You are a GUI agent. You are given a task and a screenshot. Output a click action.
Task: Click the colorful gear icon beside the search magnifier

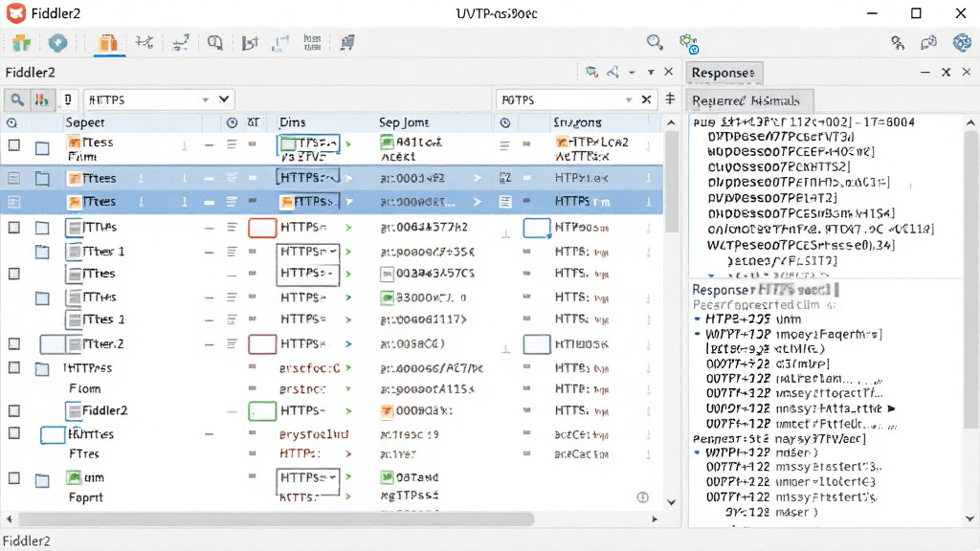(689, 44)
